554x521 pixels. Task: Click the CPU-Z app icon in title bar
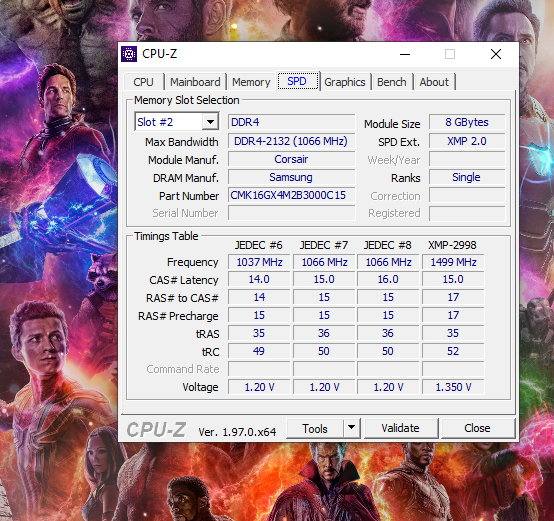tap(129, 54)
